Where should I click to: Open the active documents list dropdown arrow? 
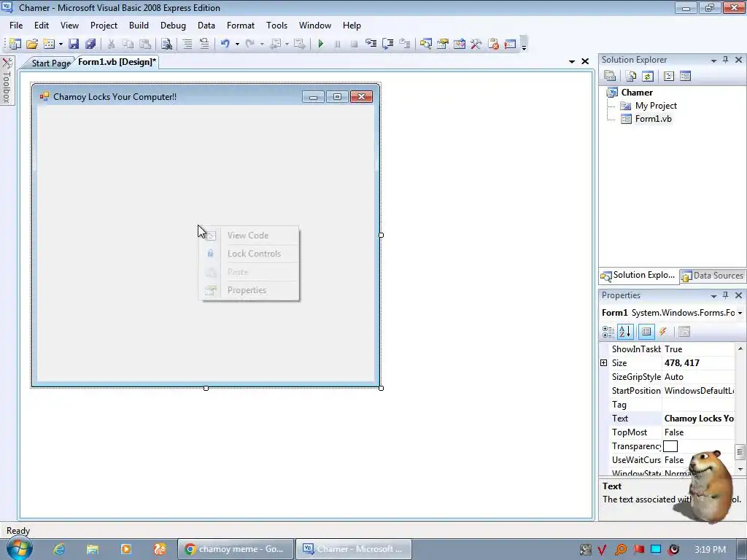click(x=572, y=61)
